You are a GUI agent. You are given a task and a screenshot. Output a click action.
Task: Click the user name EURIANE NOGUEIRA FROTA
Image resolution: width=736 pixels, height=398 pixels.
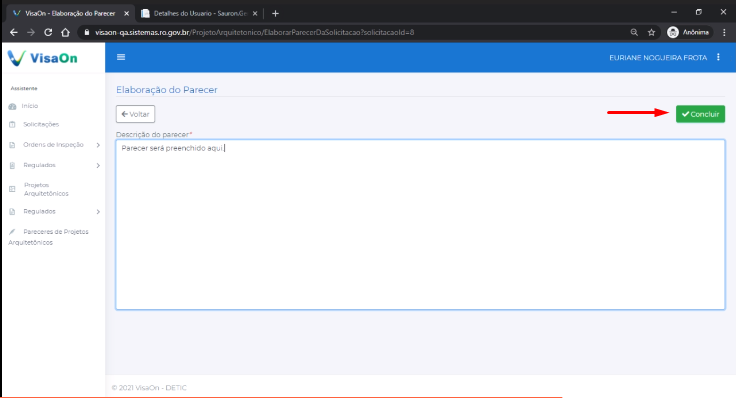[x=658, y=58]
